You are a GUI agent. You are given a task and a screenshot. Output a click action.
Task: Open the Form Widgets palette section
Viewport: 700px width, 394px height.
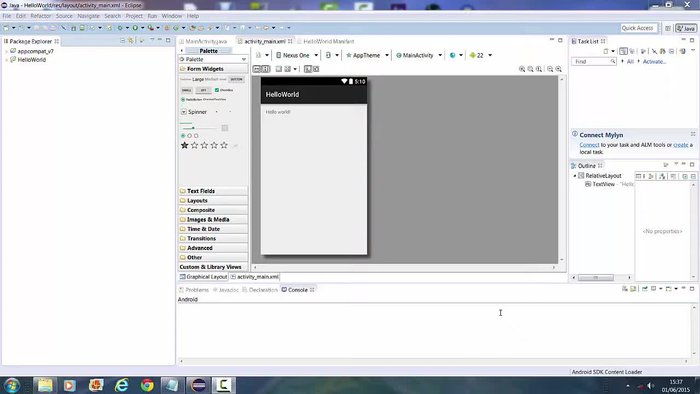point(213,69)
